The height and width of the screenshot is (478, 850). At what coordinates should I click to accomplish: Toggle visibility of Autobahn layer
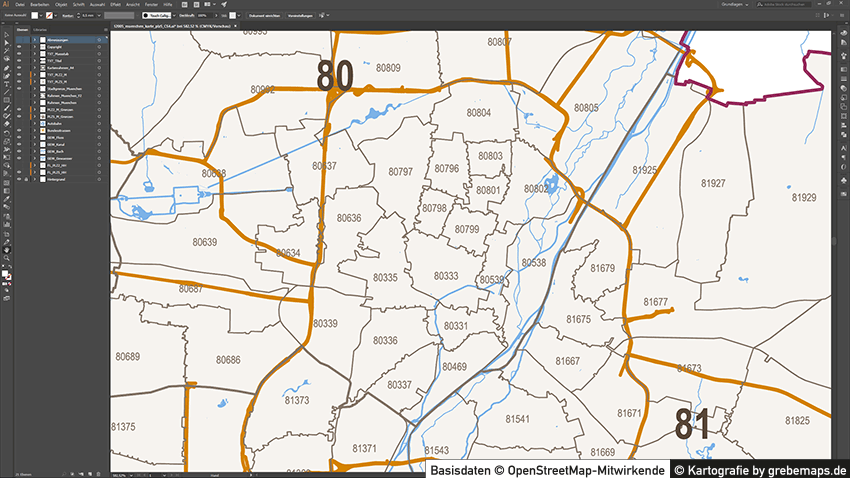pos(18,123)
